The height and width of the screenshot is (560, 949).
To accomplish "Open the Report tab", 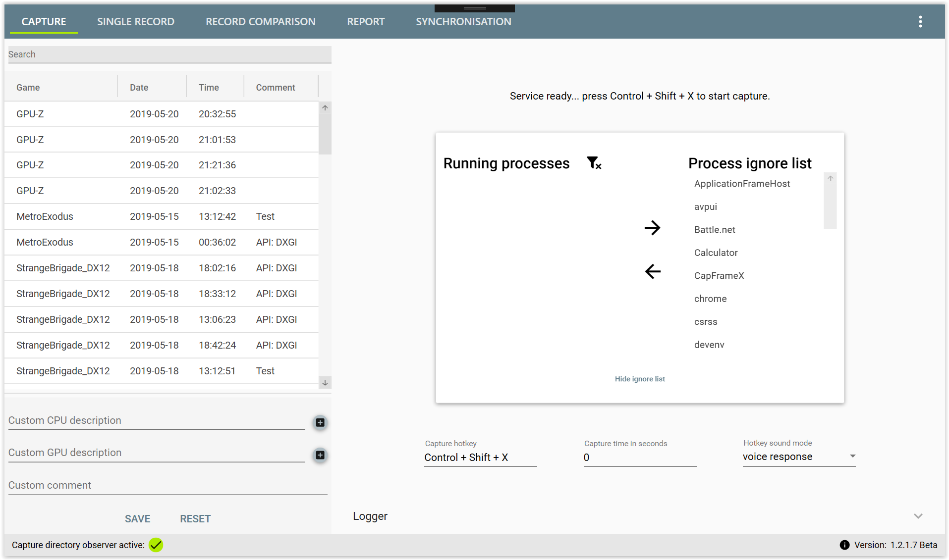I will click(x=366, y=22).
